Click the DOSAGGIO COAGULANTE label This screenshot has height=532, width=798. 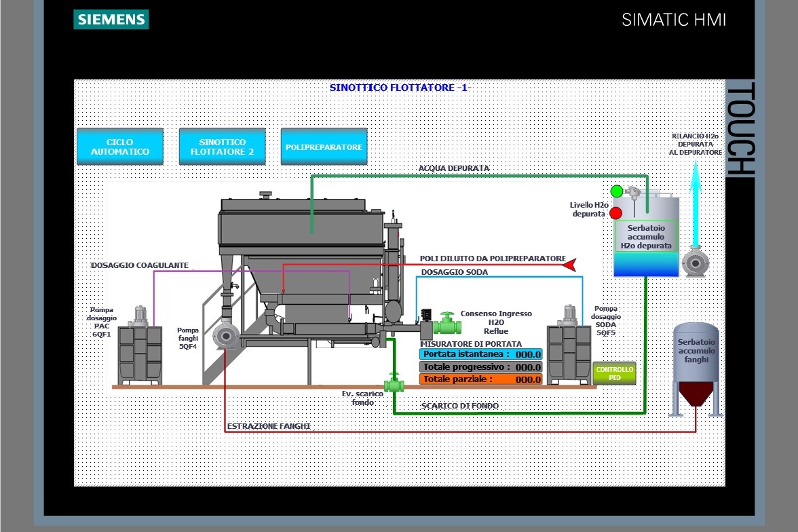coord(140,265)
